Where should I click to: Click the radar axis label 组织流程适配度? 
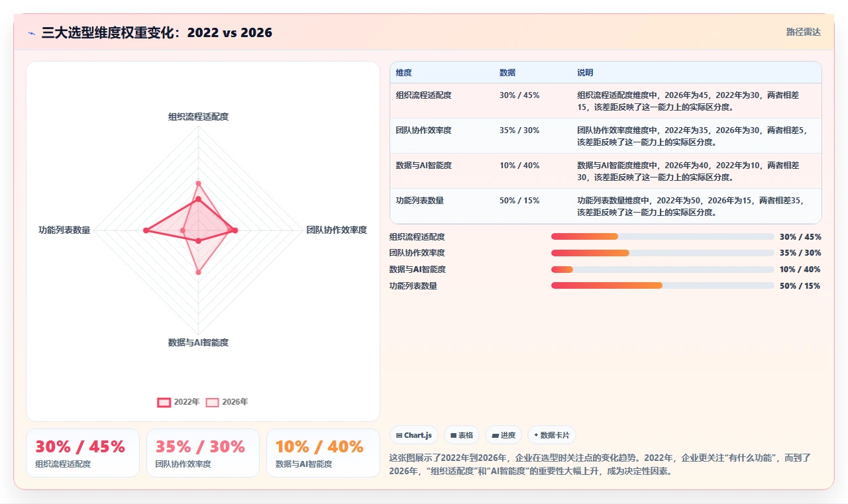point(198,117)
